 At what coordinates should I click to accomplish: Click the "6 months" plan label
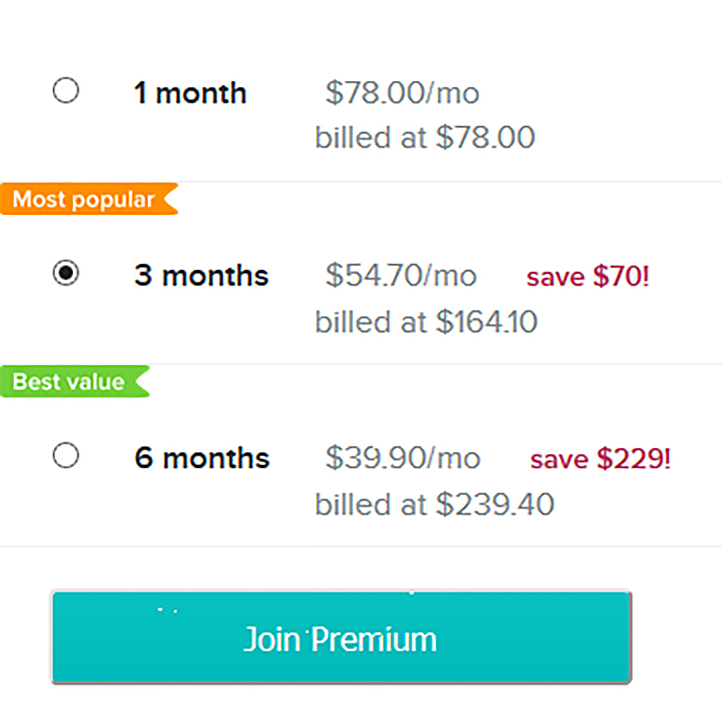203,458
